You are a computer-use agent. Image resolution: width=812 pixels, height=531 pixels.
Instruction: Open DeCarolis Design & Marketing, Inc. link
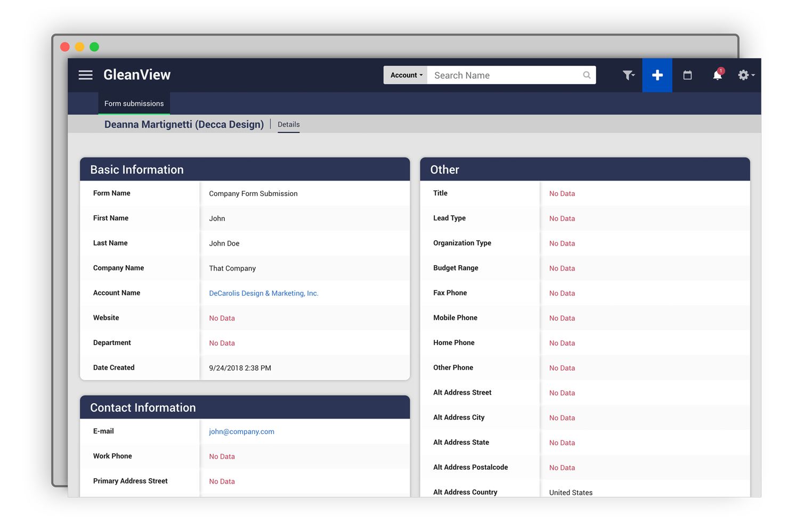tap(264, 293)
